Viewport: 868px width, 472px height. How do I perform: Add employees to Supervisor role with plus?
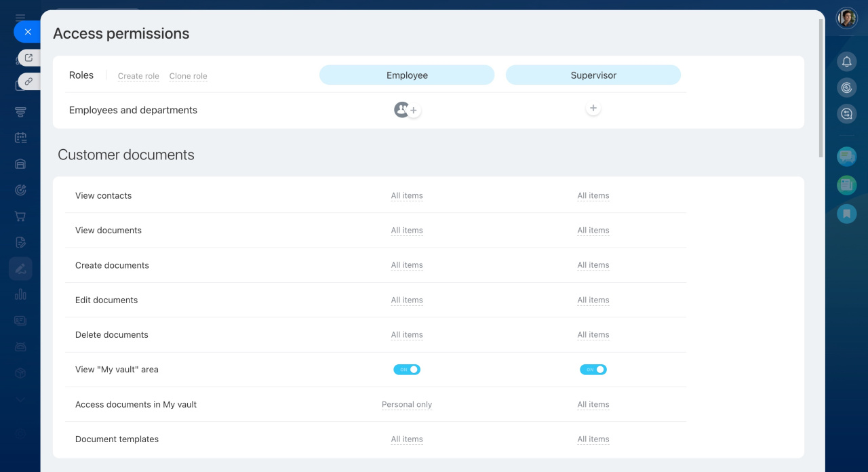593,109
